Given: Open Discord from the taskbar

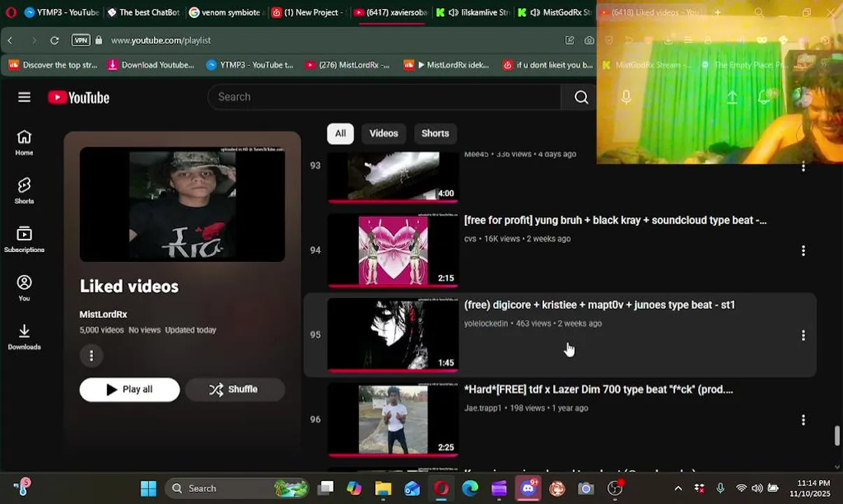Looking at the screenshot, I should click(x=528, y=489).
